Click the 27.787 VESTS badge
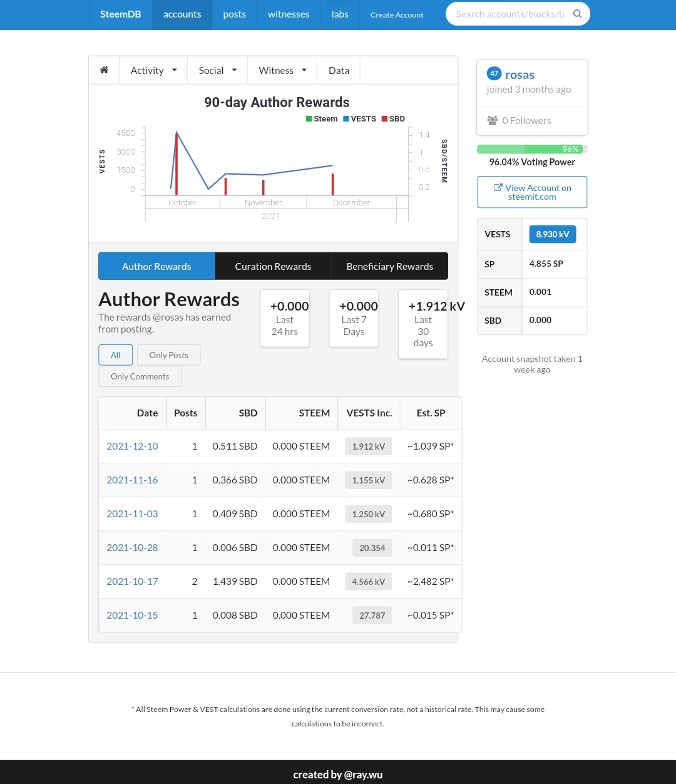The width and height of the screenshot is (676, 784). pyautogui.click(x=372, y=616)
